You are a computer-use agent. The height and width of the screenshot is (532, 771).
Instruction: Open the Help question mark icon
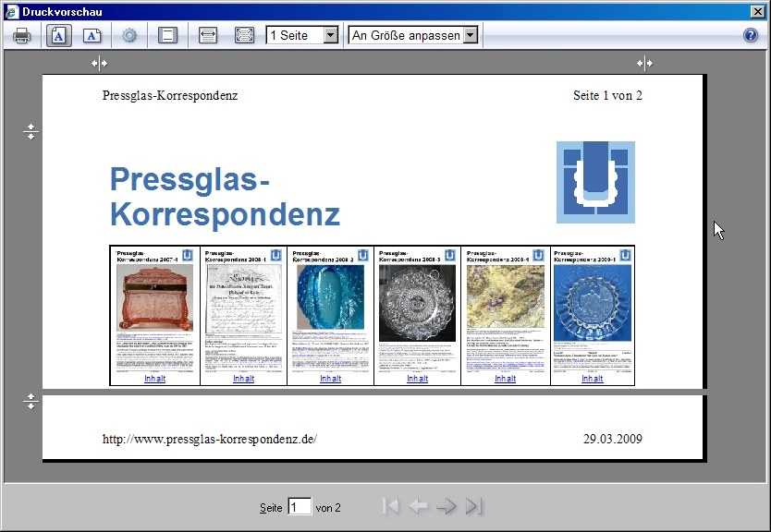751,35
